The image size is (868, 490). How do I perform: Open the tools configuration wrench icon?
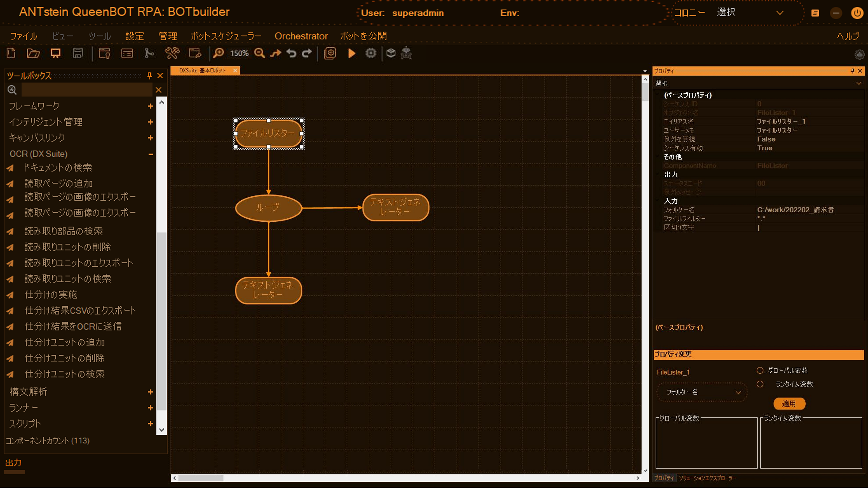tap(173, 53)
